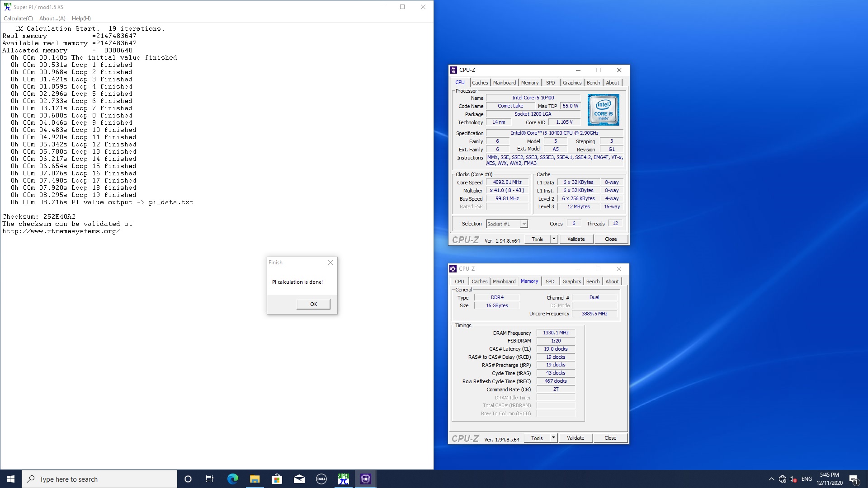The height and width of the screenshot is (488, 868).
Task: Maximize the Super PI window
Action: coord(402,7)
